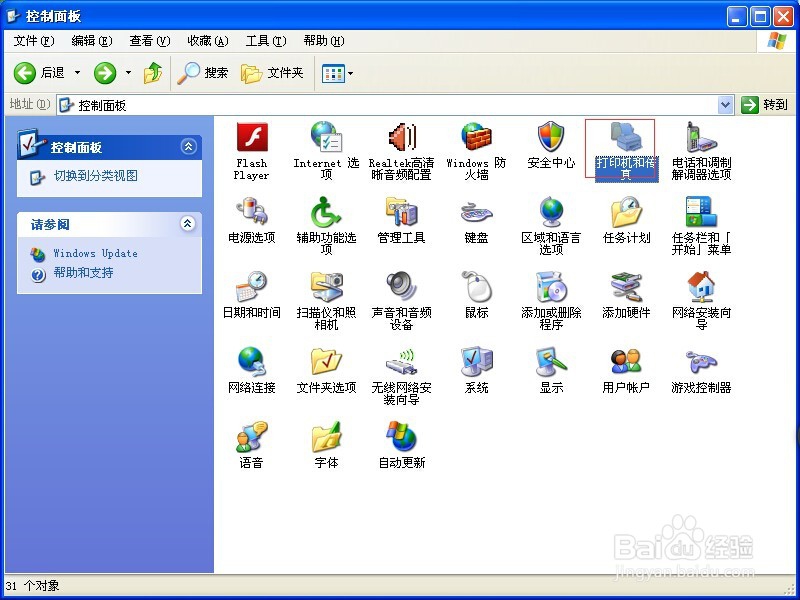Expand the back button history dropdown arrow

[x=78, y=73]
